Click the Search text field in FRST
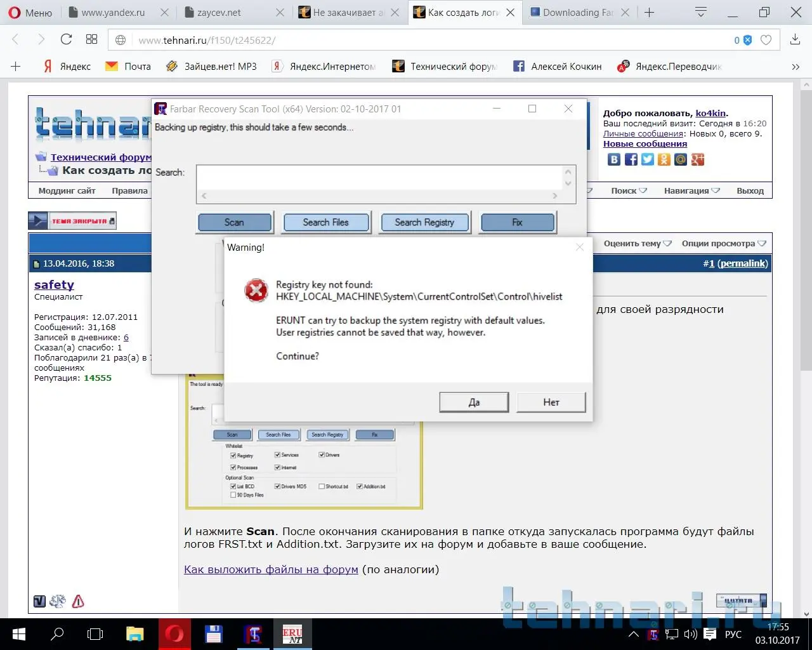Image resolution: width=812 pixels, height=650 pixels. click(379, 178)
